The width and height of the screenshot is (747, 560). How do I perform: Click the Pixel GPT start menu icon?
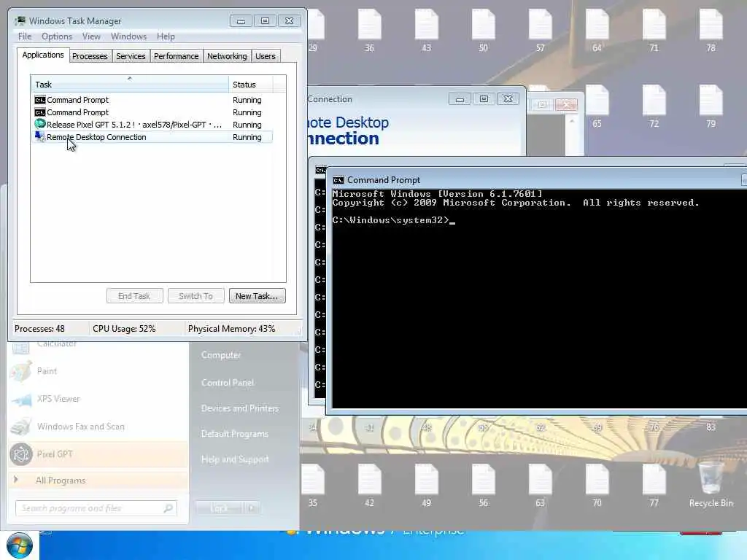pyautogui.click(x=21, y=454)
